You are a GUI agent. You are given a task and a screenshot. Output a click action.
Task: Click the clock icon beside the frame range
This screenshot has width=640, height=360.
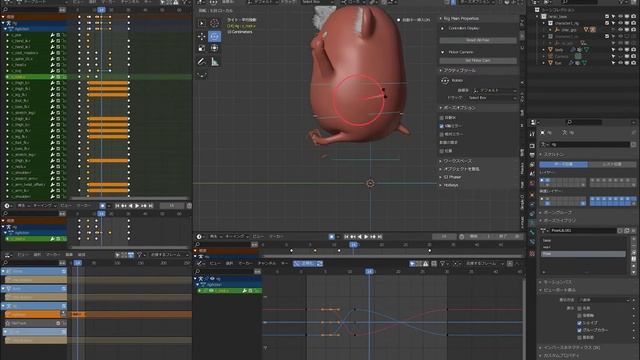[x=462, y=237]
